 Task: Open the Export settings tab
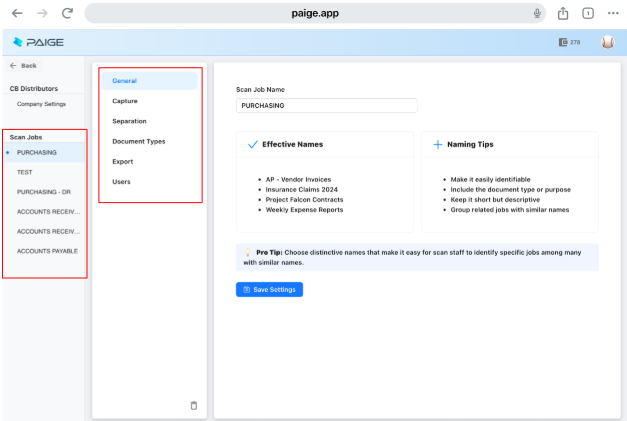pos(122,161)
